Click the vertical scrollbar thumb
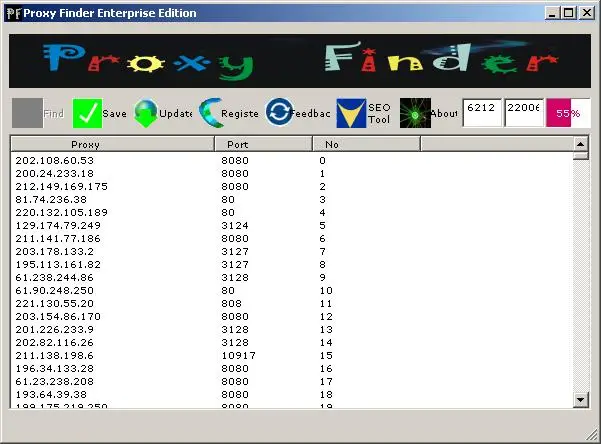601x444 pixels. click(580, 156)
